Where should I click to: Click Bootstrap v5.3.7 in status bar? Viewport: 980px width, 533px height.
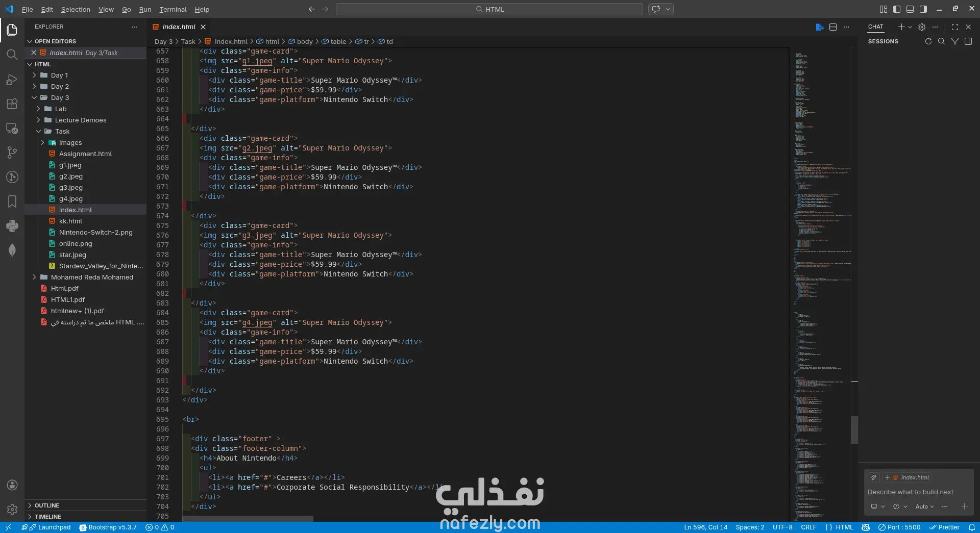click(108, 527)
